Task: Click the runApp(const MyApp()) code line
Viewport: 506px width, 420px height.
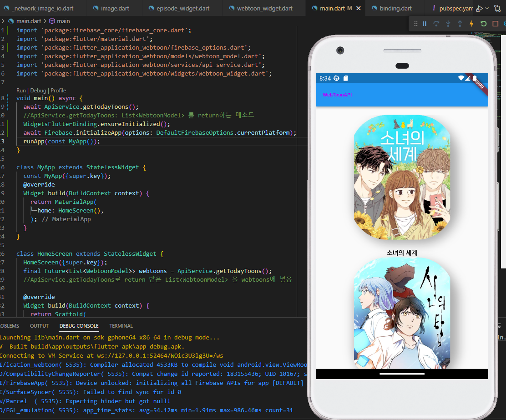Action: (61, 142)
